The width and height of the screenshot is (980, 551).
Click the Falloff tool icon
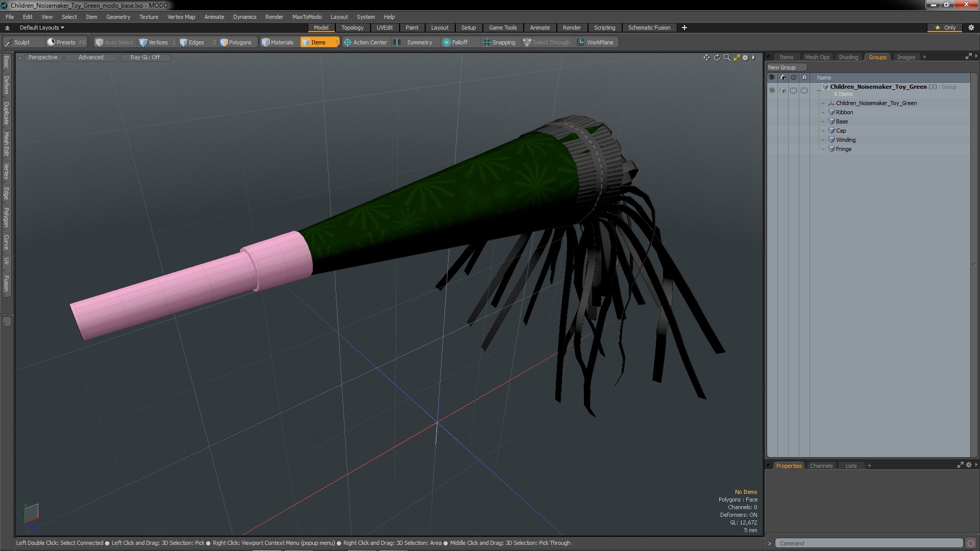[x=447, y=42]
